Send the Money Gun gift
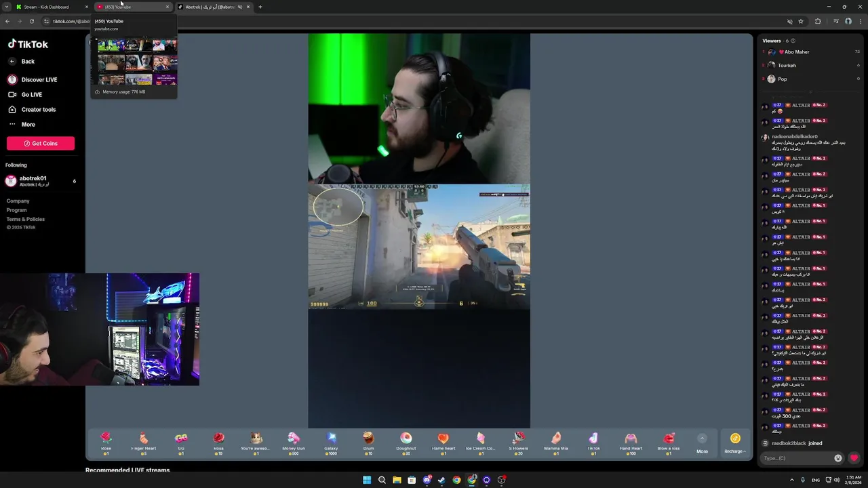This screenshot has height=488, width=868. 294,443
